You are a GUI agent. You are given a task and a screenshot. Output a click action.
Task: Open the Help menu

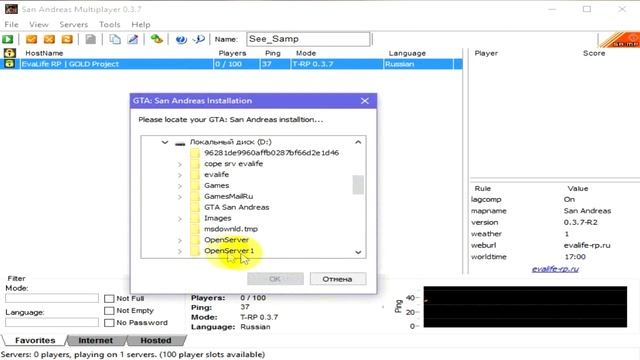(141, 24)
